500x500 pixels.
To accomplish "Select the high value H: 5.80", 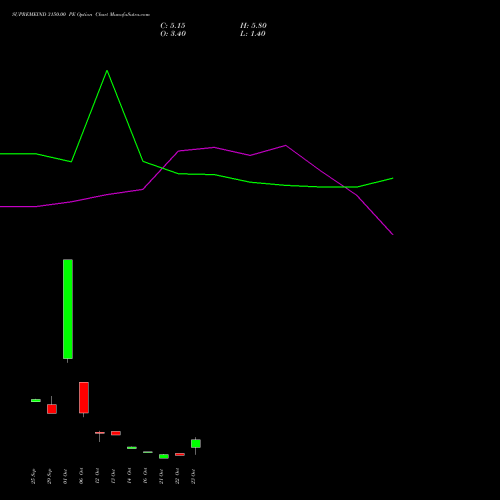I will click(x=253, y=26).
